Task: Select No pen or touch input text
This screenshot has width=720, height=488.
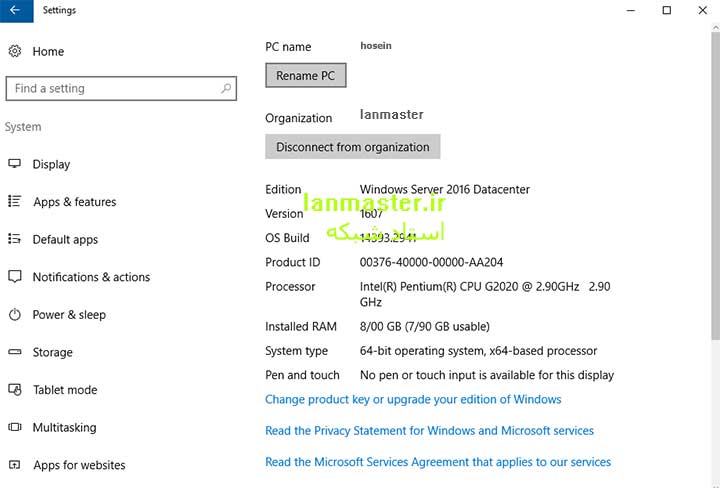Action: [x=487, y=375]
